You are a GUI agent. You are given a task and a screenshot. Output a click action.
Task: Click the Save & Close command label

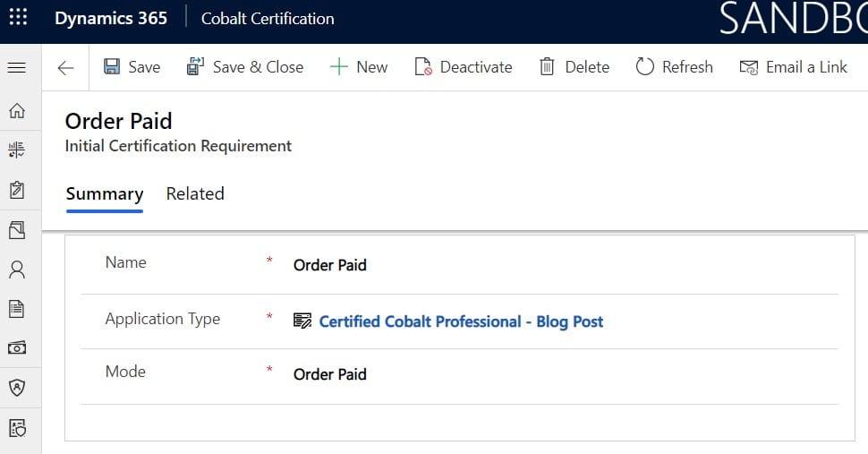click(x=258, y=67)
